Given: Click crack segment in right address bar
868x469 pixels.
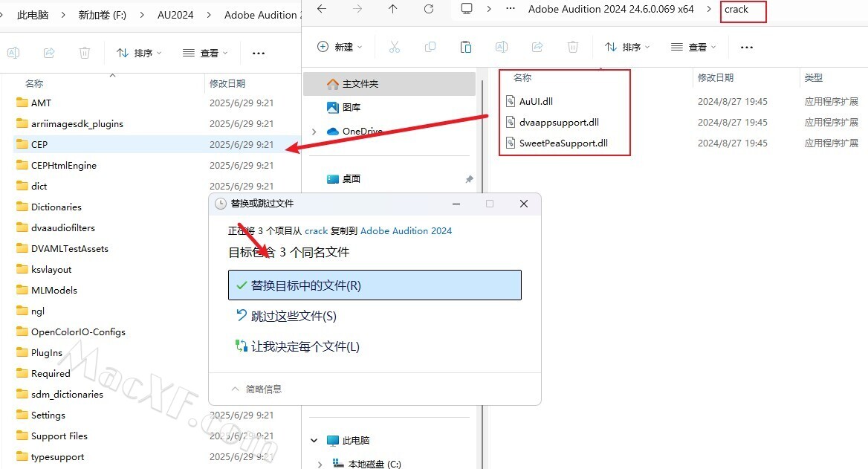Looking at the screenshot, I should point(736,10).
